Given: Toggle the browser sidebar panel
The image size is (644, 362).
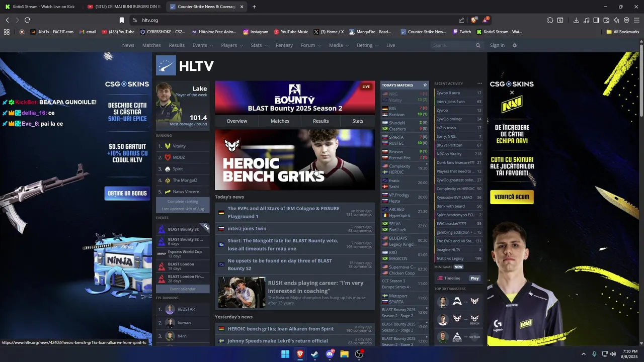Looking at the screenshot, I should pos(596,20).
